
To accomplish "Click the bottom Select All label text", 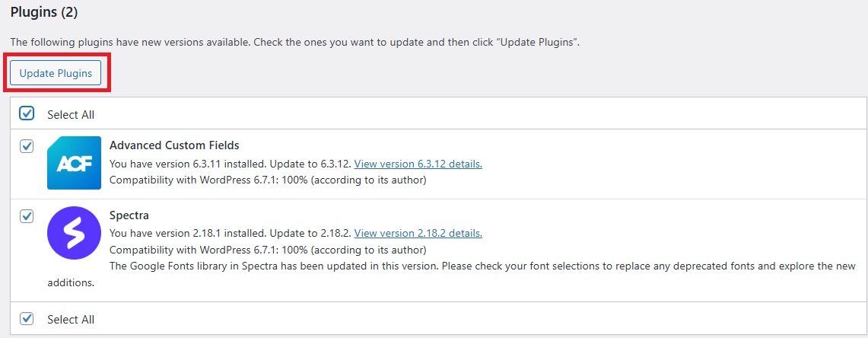I will click(x=71, y=320).
